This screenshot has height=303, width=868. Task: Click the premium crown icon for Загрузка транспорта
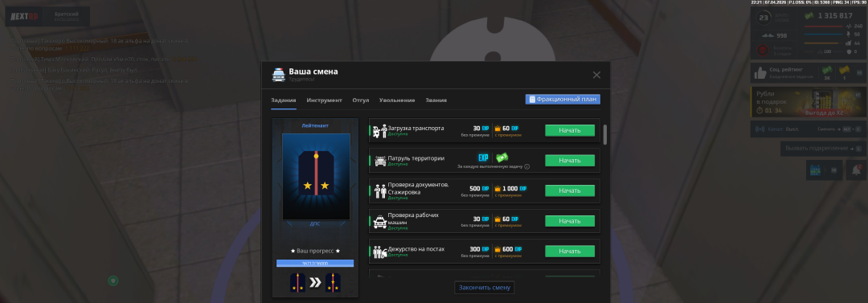pos(497,128)
